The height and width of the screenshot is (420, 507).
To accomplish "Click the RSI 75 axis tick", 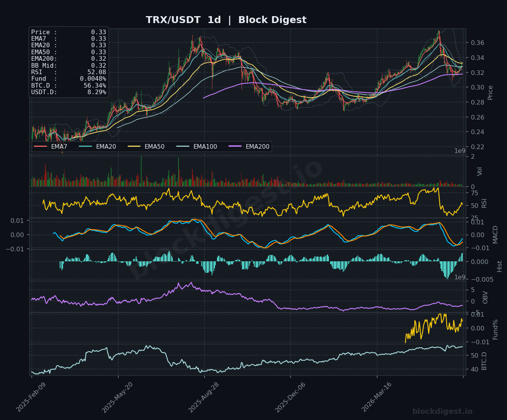I will pos(475,193).
